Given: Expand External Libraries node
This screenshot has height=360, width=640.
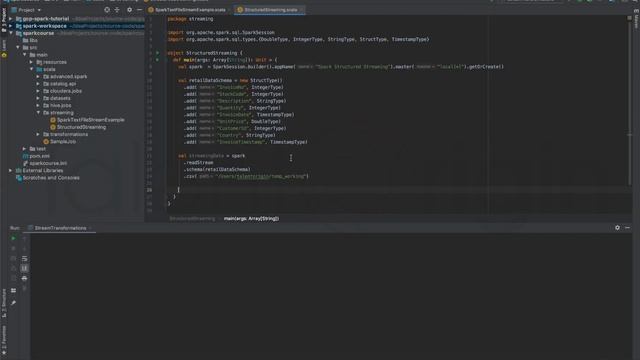Looking at the screenshot, I should 11,171.
